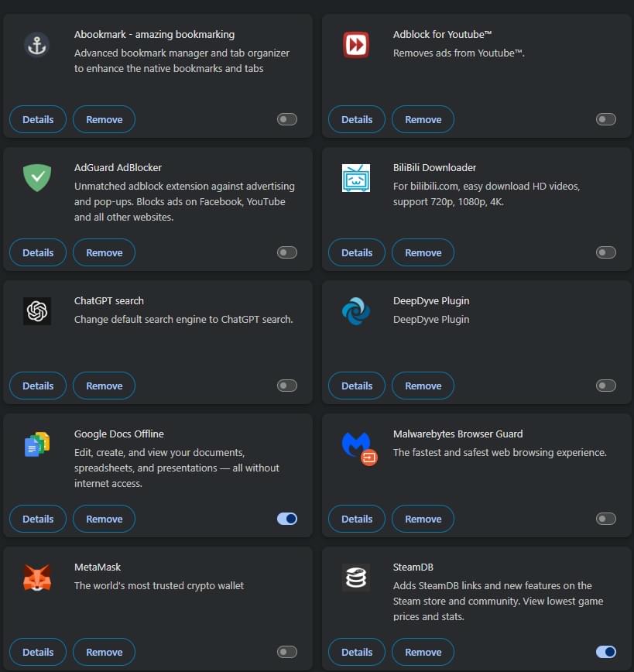Open Details for ChatGPT search

pos(38,386)
